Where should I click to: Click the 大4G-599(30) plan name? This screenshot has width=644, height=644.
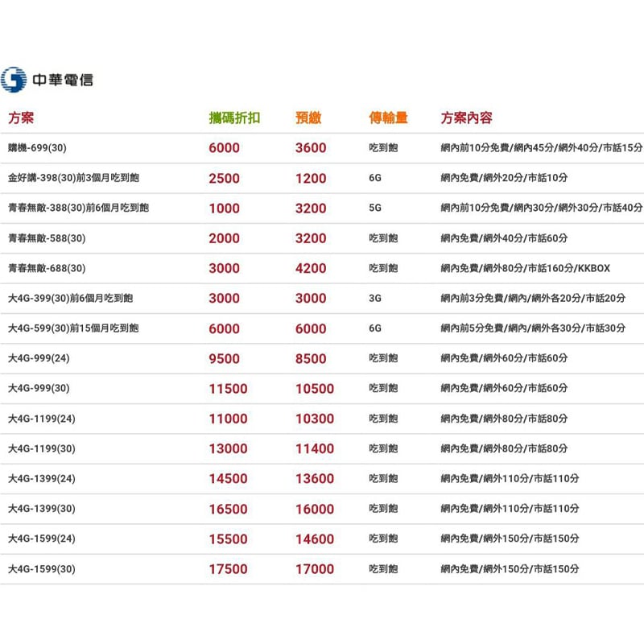[x=73, y=328]
